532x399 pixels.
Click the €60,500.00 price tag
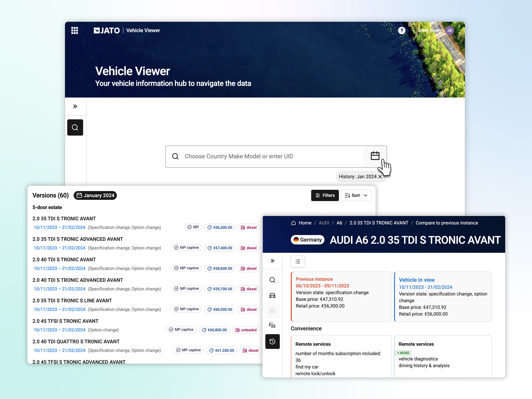coord(219,310)
